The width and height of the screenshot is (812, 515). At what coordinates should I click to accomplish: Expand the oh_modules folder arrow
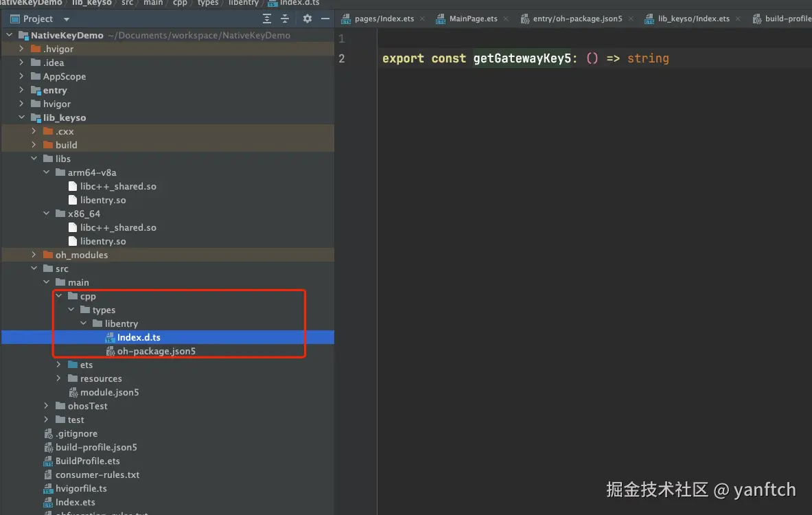tap(34, 254)
